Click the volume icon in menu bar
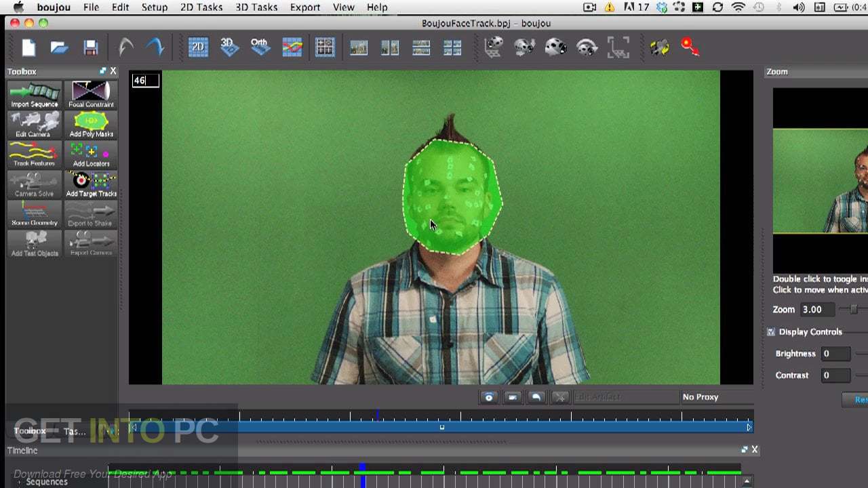The height and width of the screenshot is (488, 868). coord(800,7)
